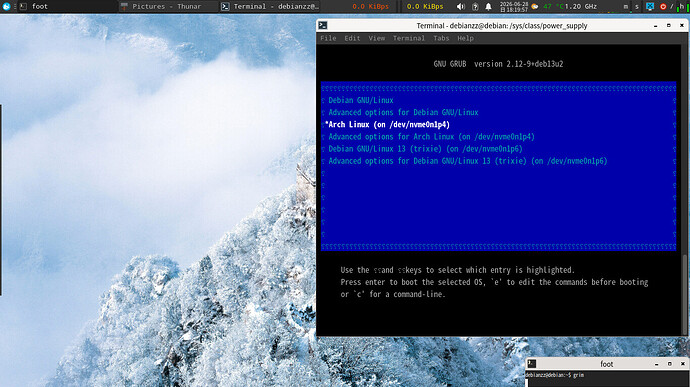Click the 'm' panel launcher
Viewport: 690px width, 387px height.
pyautogui.click(x=626, y=6)
